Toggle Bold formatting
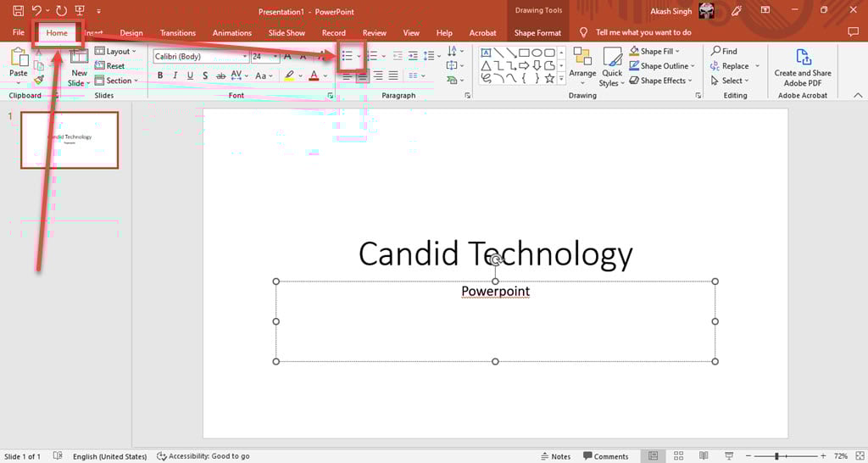This screenshot has width=868, height=463. click(x=160, y=75)
